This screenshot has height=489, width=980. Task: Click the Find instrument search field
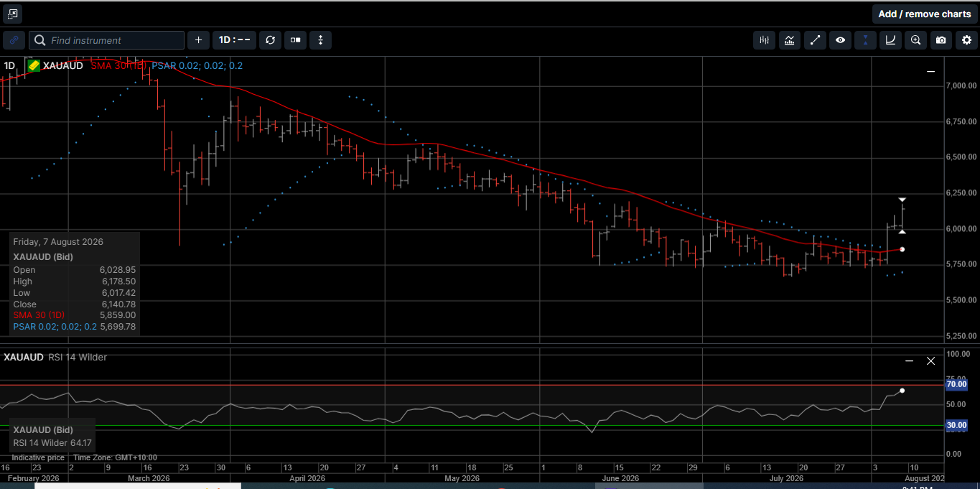click(x=107, y=40)
